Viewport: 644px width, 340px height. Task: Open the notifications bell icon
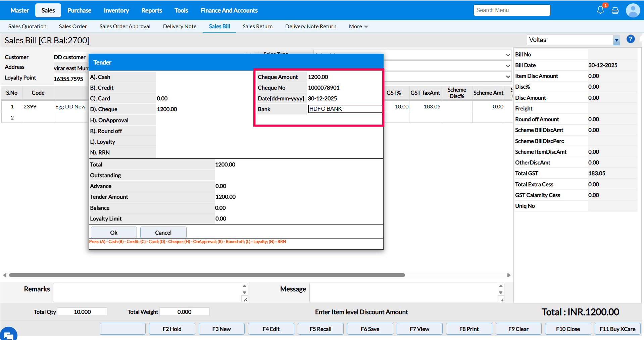[600, 10]
